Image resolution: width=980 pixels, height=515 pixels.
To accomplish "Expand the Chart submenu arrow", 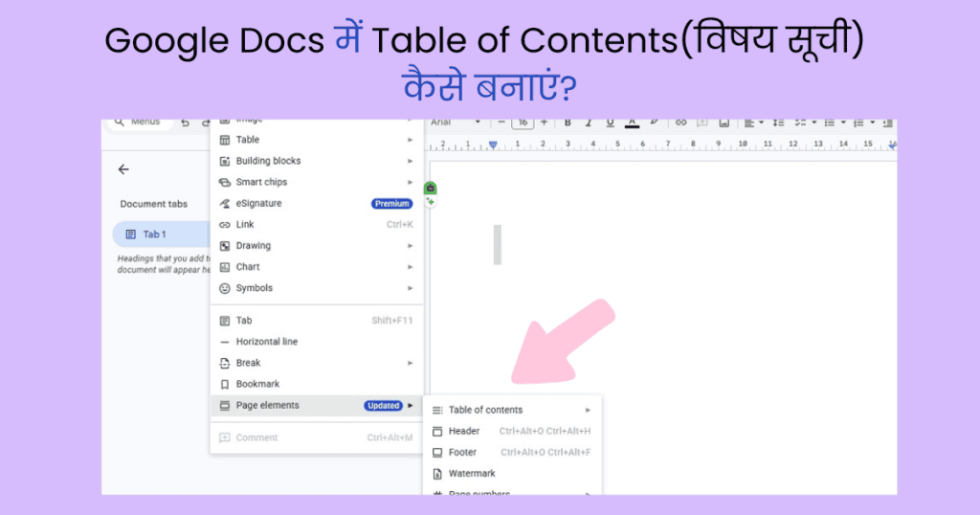I will point(410,267).
